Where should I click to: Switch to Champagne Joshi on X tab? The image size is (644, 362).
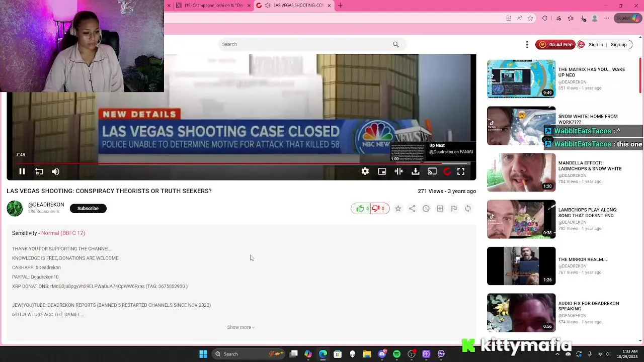tap(213, 6)
